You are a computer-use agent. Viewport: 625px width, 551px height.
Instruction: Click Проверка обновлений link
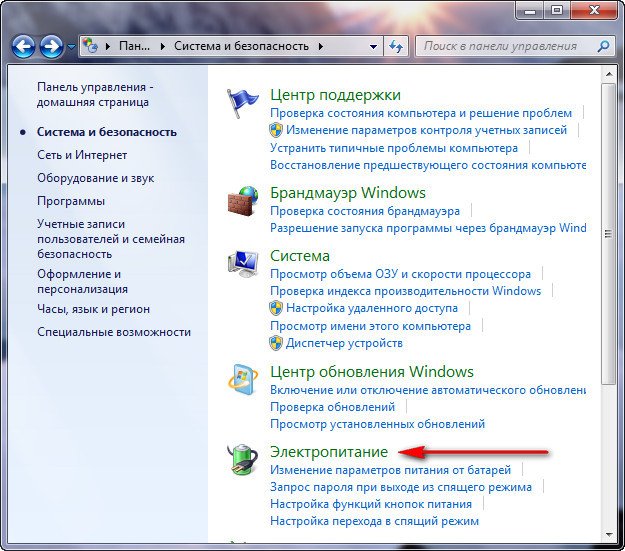(332, 407)
